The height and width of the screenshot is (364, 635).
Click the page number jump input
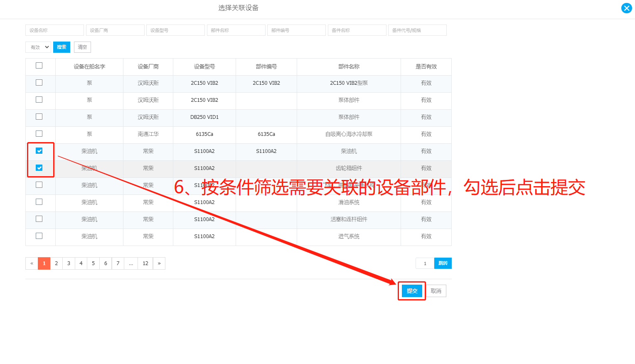pos(425,263)
